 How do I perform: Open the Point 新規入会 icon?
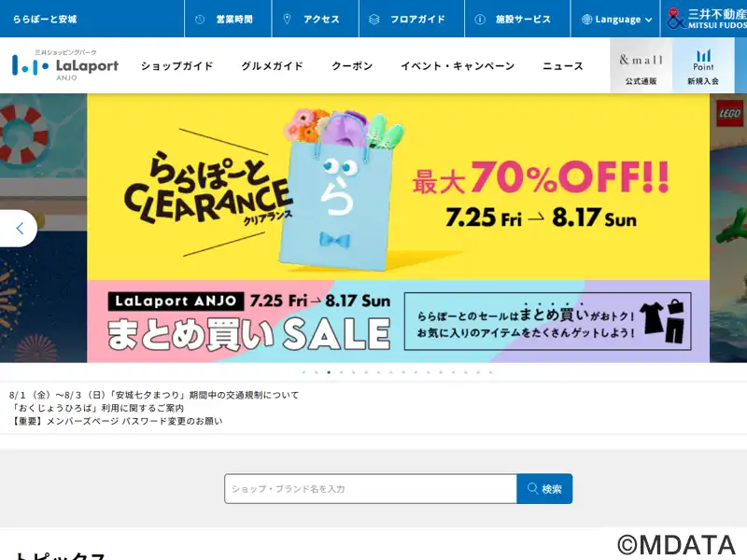703,65
